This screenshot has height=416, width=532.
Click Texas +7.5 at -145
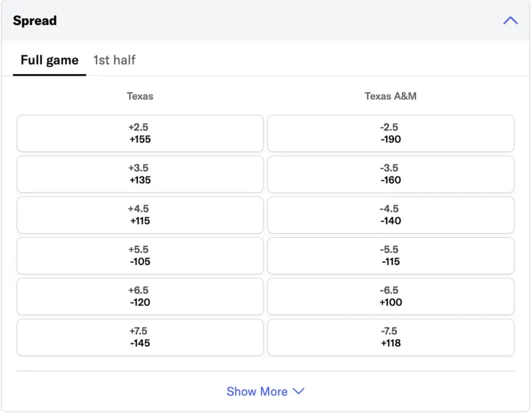click(x=140, y=338)
